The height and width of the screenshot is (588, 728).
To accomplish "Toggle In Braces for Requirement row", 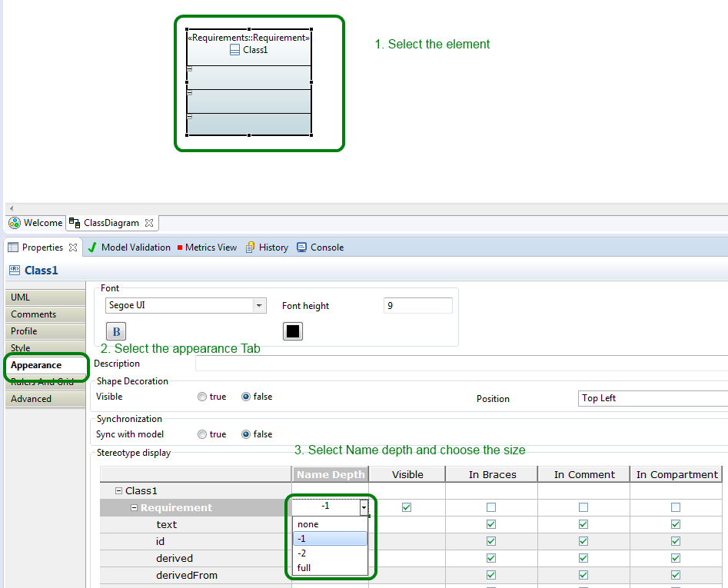I will 491,507.
